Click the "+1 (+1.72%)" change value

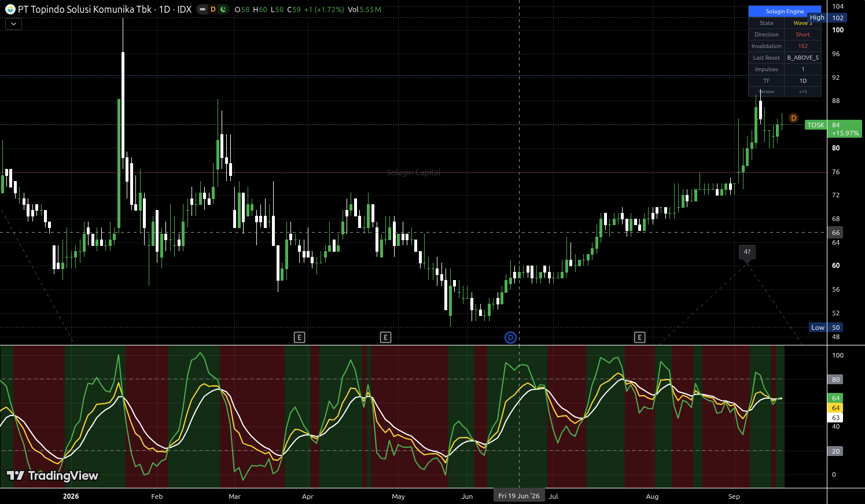[x=324, y=10]
